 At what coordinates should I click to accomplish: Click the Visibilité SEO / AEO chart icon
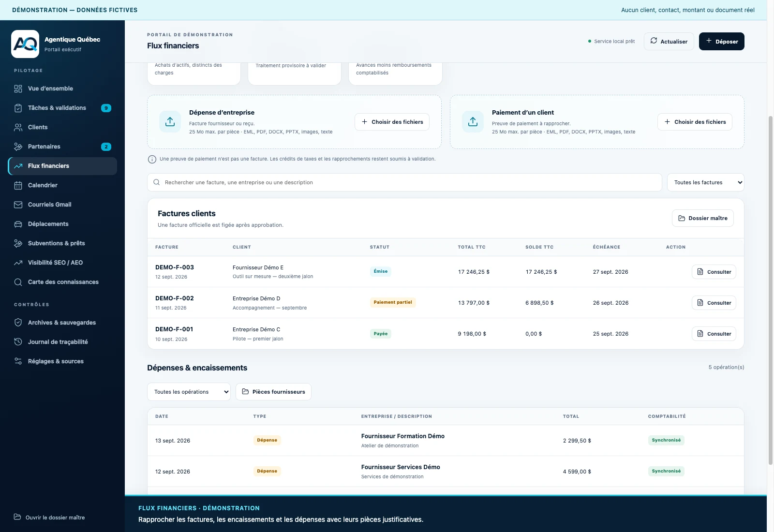point(18,263)
